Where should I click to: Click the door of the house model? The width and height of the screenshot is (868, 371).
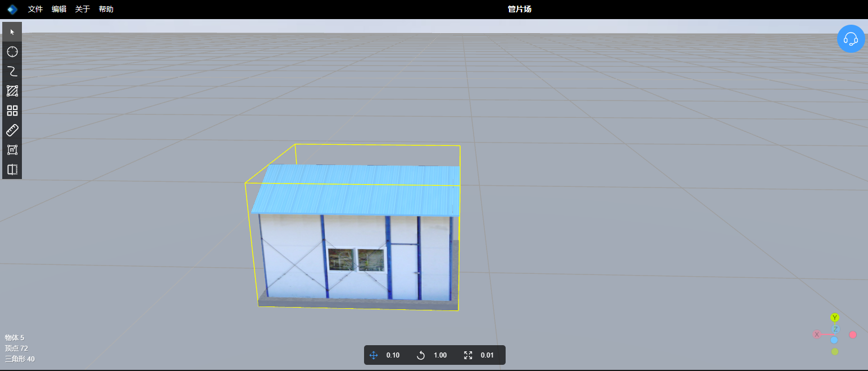coord(405,271)
